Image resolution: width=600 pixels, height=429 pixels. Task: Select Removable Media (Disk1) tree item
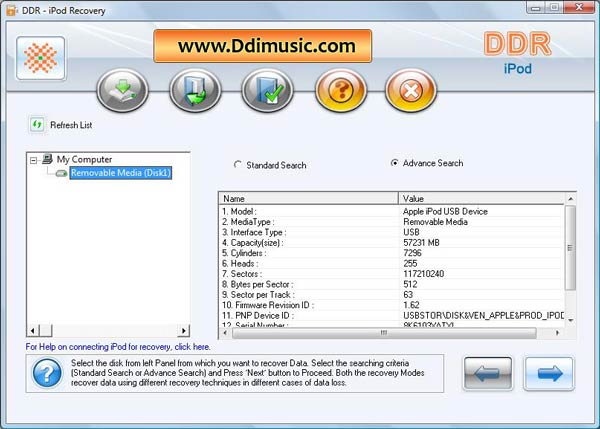click(x=121, y=173)
